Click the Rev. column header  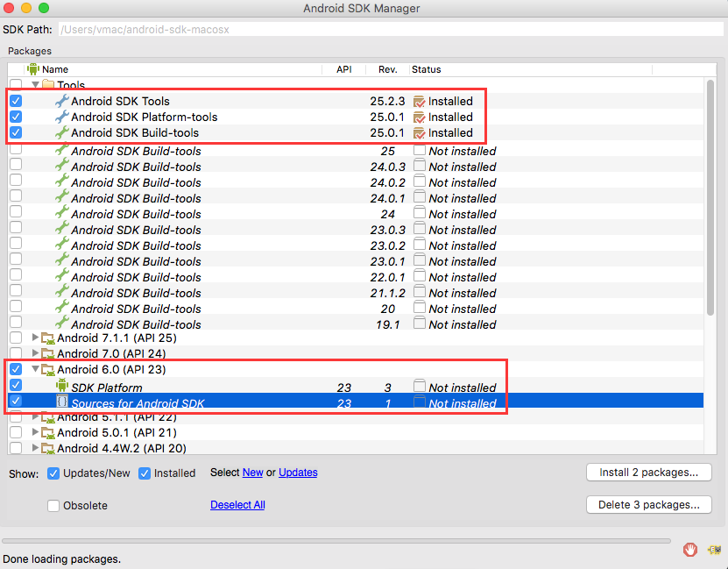click(388, 69)
